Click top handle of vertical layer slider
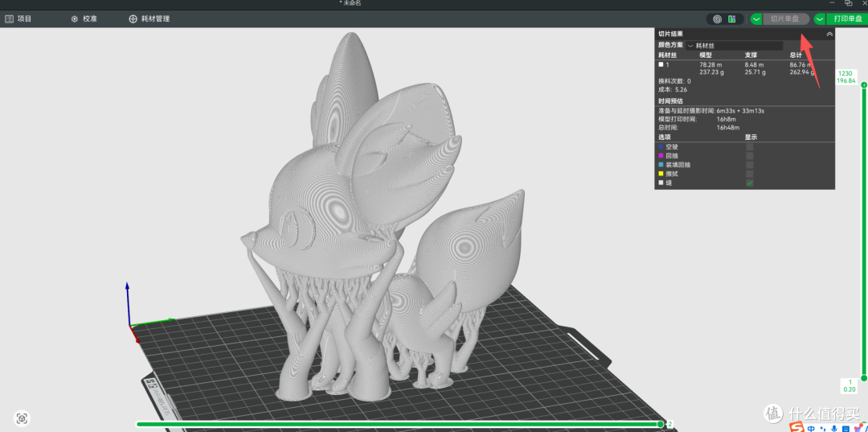The image size is (868, 432). click(863, 84)
